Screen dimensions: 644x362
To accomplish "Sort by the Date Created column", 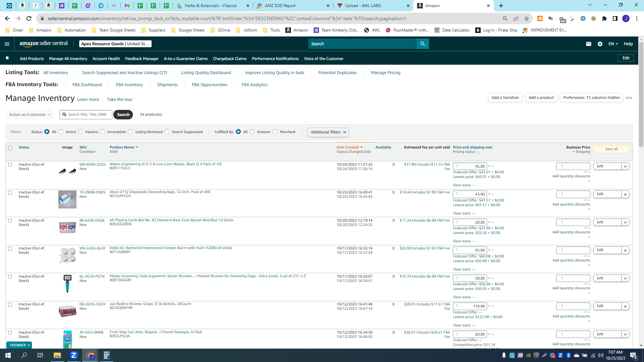I will click(350, 147).
